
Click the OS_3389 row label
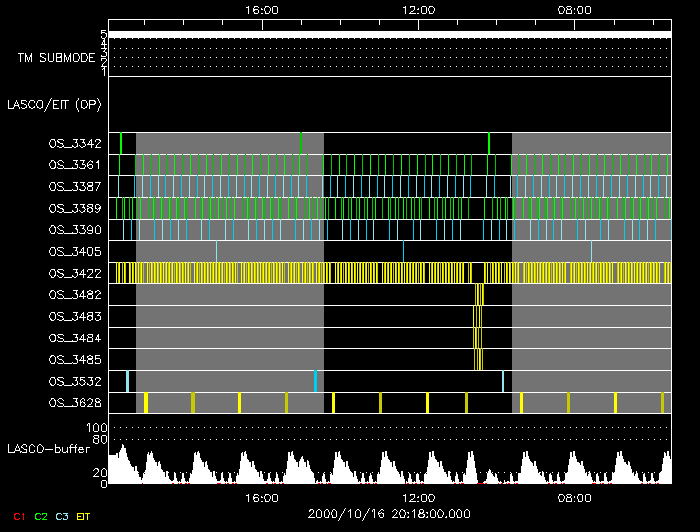coord(74,208)
